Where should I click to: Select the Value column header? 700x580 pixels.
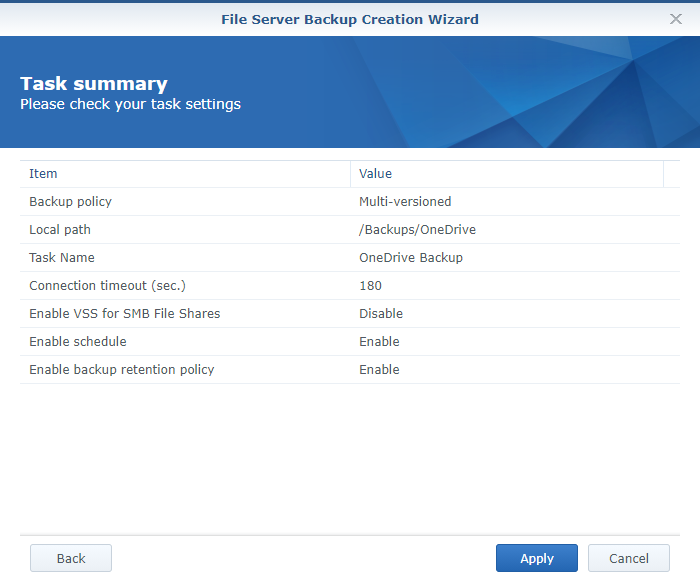(507, 174)
